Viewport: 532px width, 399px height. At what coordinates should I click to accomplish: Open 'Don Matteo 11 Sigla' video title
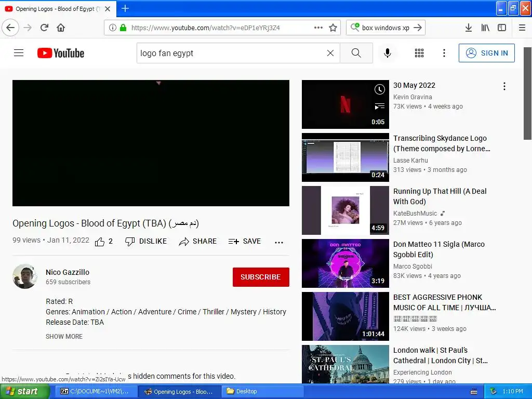pyautogui.click(x=438, y=249)
